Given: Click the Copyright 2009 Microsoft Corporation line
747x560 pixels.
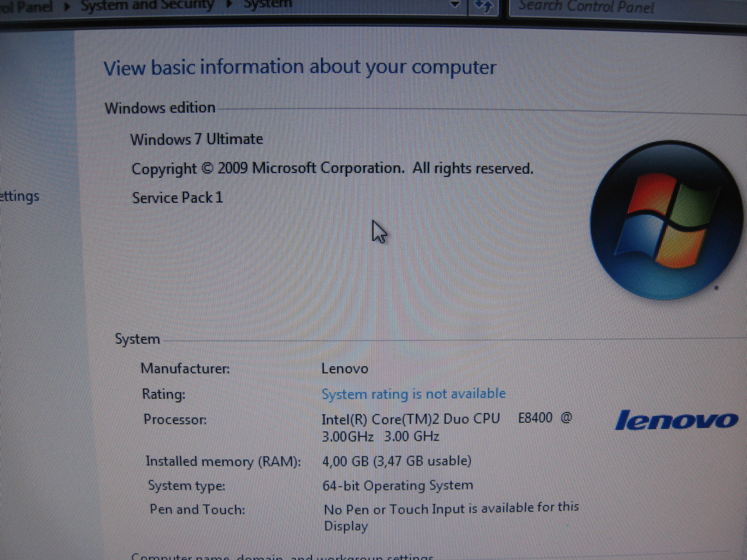Looking at the screenshot, I should click(x=332, y=169).
